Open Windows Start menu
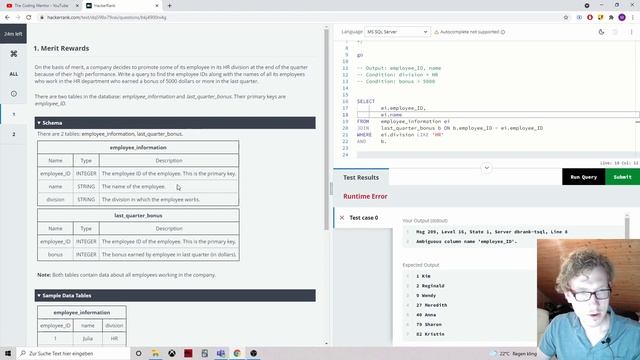 pos(8,353)
